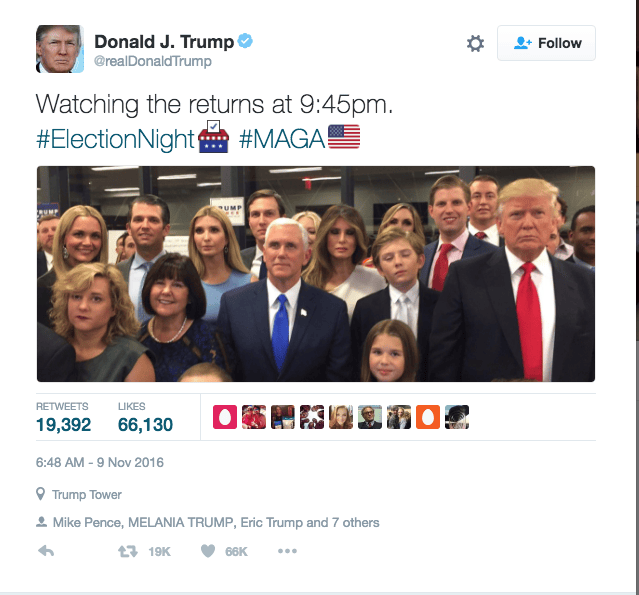
Task: Click the Follow button
Action: (x=546, y=43)
